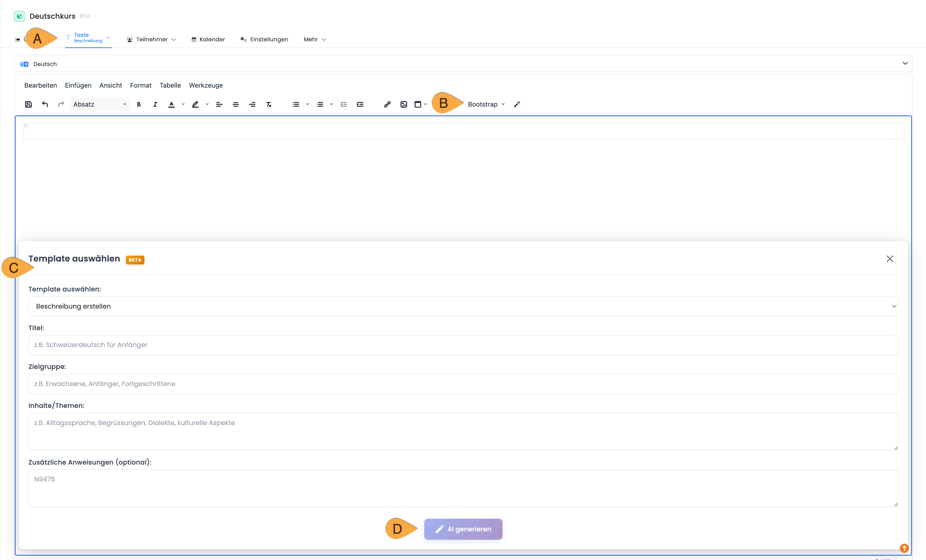Click the save icon in editor toolbar
The height and width of the screenshot is (560, 926).
[x=29, y=105]
